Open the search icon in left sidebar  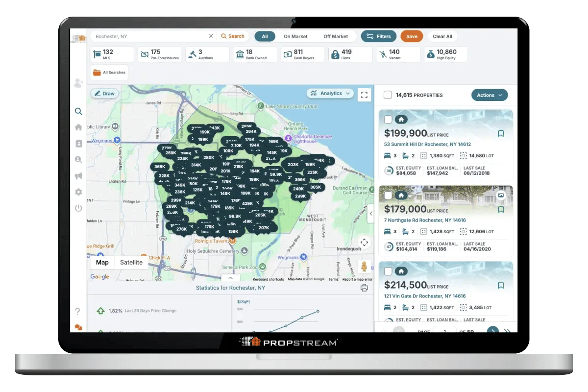[x=78, y=111]
